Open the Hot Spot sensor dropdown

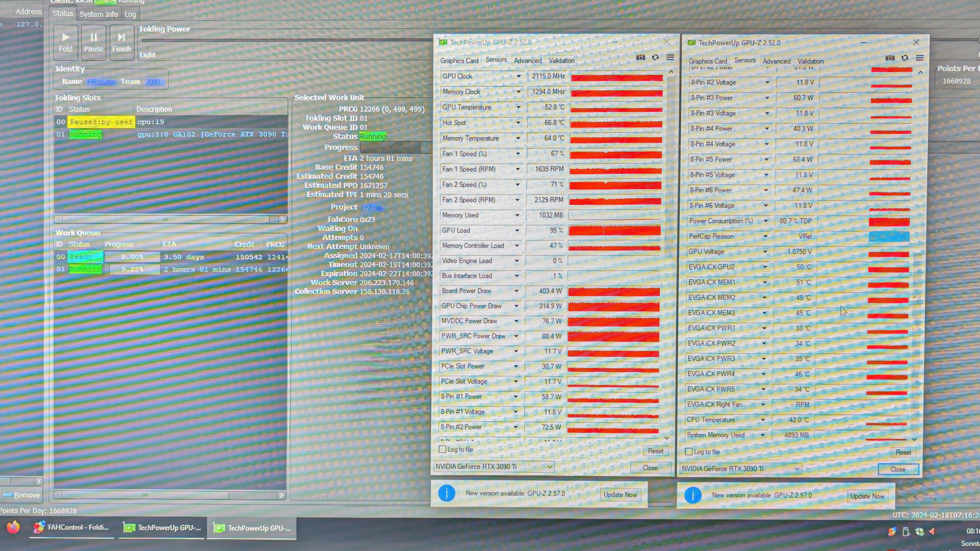tap(518, 123)
